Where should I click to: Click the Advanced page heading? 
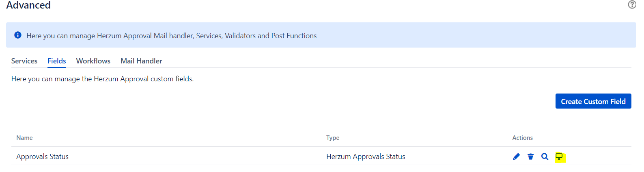tap(28, 5)
